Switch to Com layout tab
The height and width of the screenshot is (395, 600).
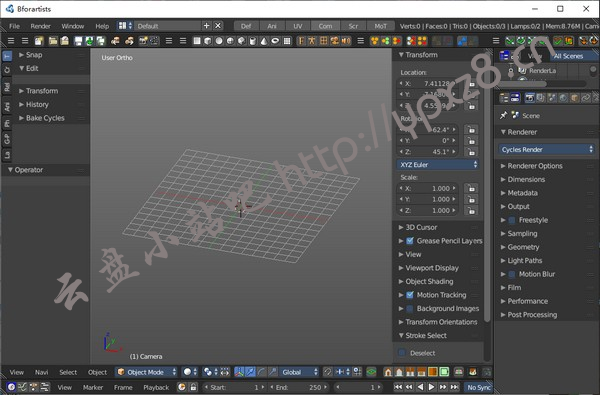click(325, 26)
